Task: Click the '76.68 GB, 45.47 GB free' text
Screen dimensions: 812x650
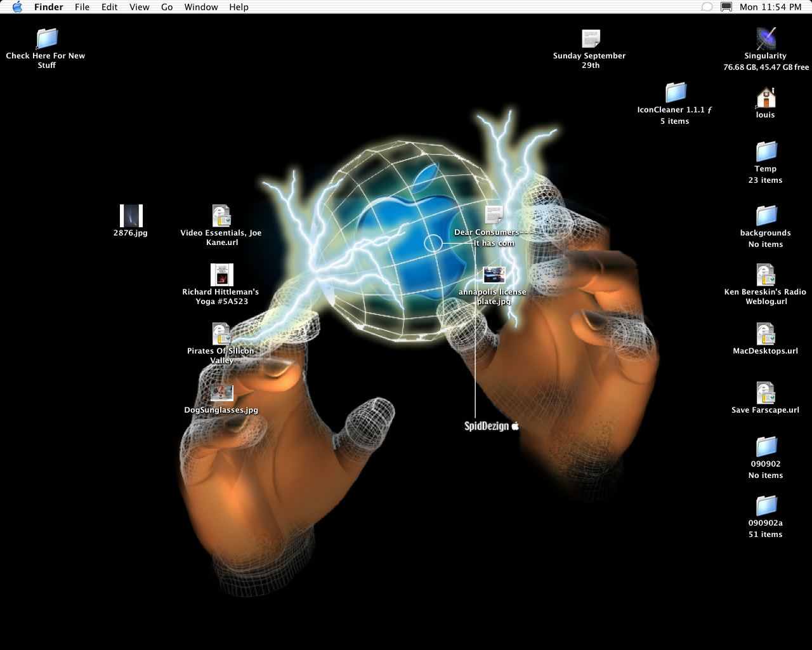Action: pos(766,67)
